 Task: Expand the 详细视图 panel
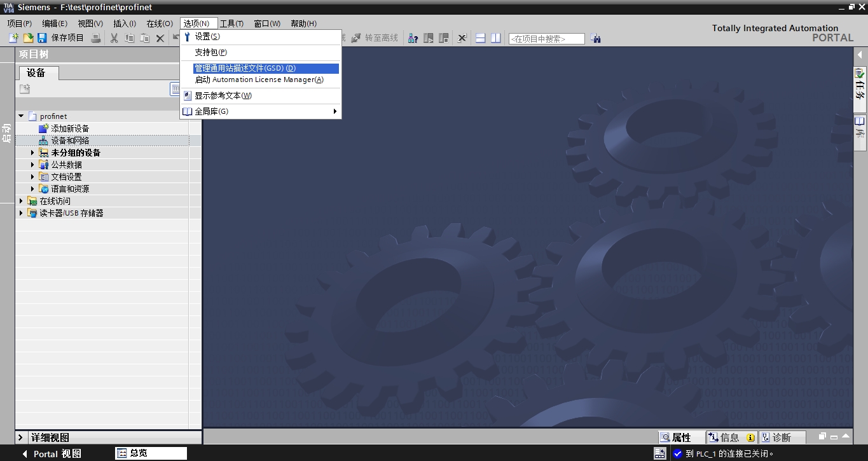(20, 437)
